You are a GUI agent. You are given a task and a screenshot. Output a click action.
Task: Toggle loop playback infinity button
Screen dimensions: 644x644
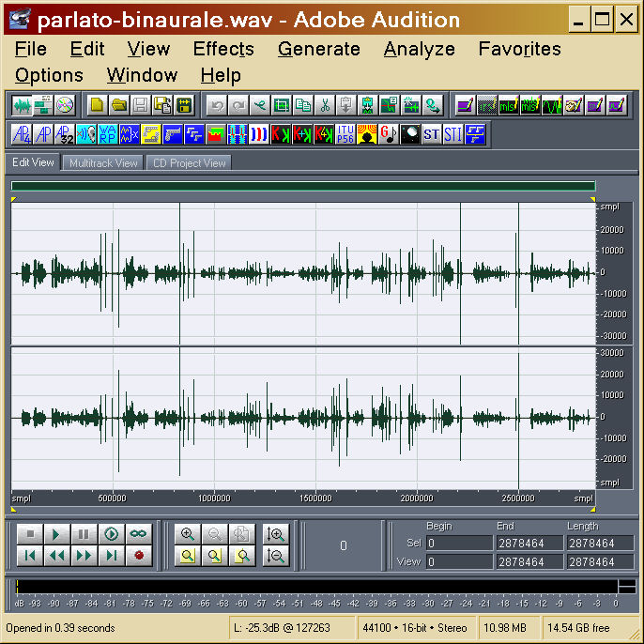click(x=138, y=533)
